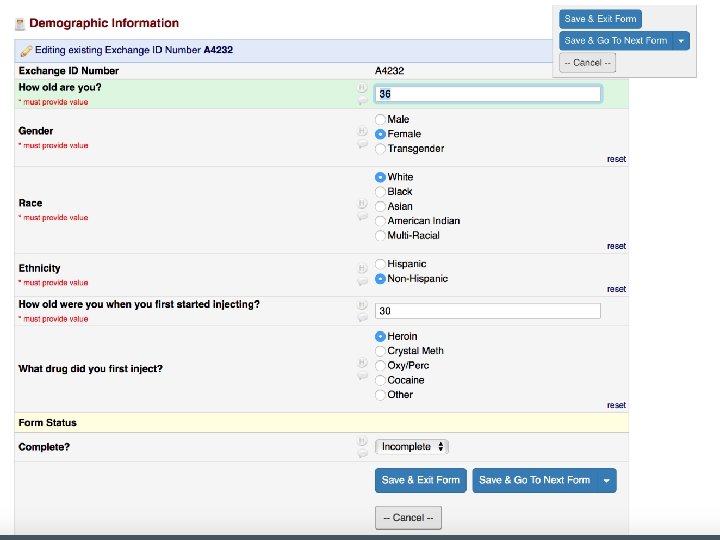Open comment balloon for the Ethnicity field
Viewport: 720px width, 540px height.
click(x=362, y=282)
